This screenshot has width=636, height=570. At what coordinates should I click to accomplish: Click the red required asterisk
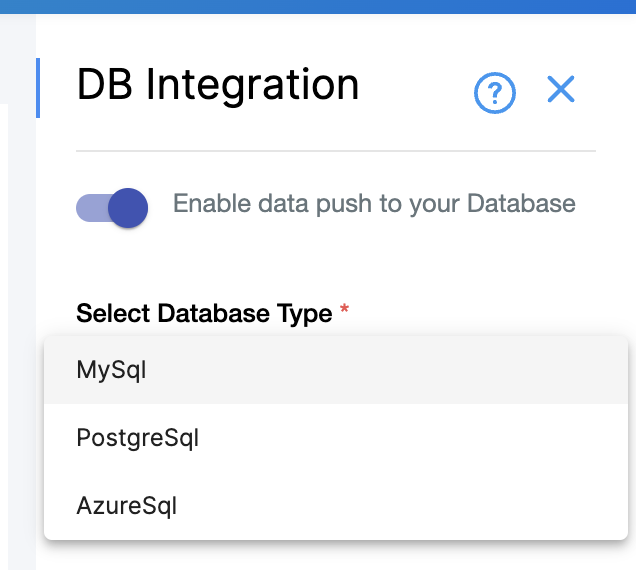345,311
